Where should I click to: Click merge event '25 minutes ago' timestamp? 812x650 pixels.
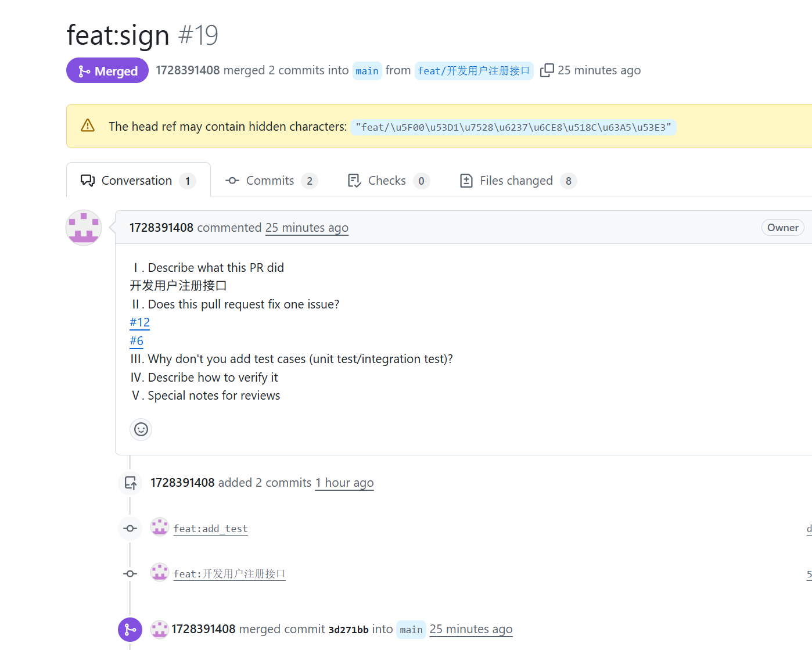click(x=471, y=629)
